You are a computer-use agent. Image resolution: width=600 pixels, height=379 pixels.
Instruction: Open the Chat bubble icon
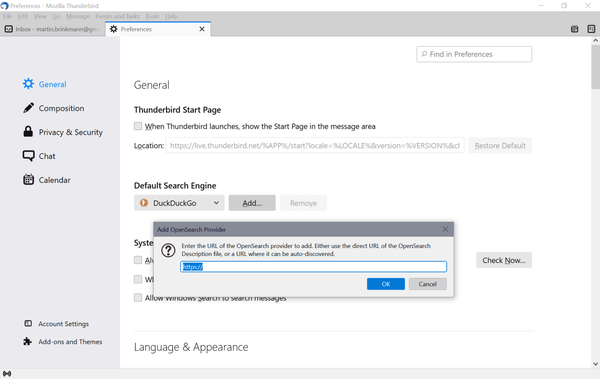(x=28, y=156)
